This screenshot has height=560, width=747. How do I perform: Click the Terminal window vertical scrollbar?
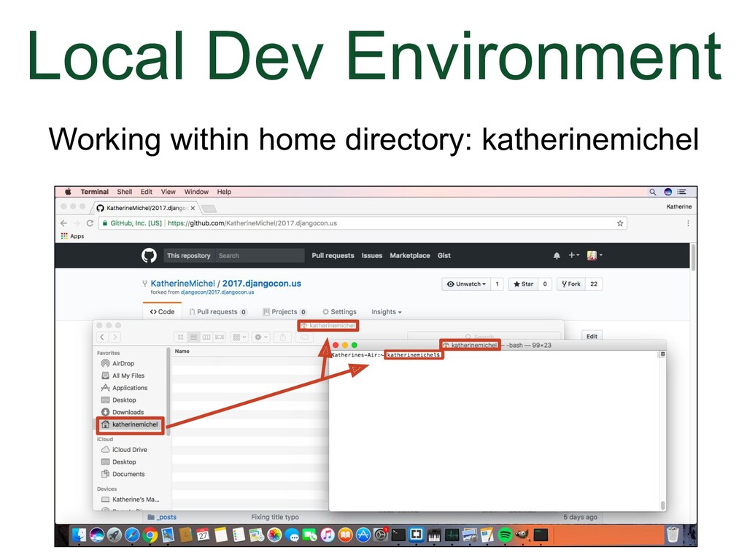pyautogui.click(x=662, y=430)
